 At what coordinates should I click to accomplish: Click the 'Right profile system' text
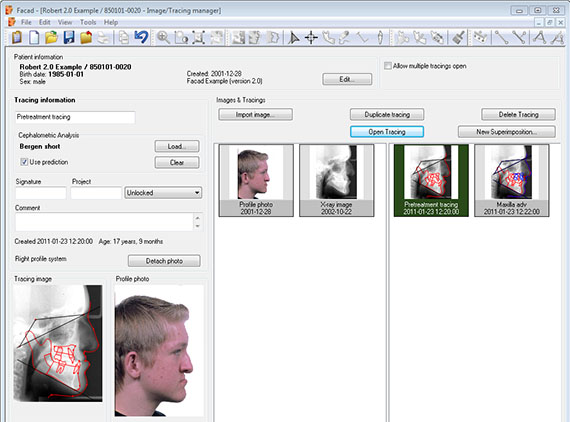(x=41, y=259)
